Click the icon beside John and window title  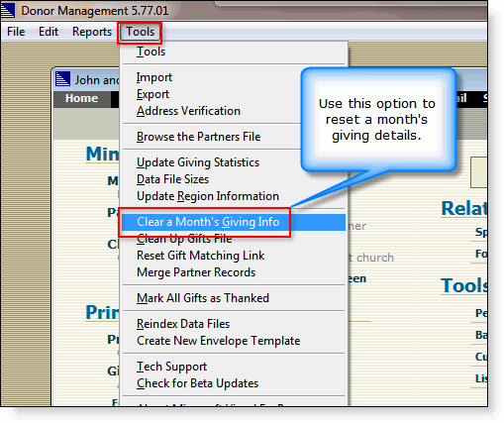pyautogui.click(x=62, y=79)
